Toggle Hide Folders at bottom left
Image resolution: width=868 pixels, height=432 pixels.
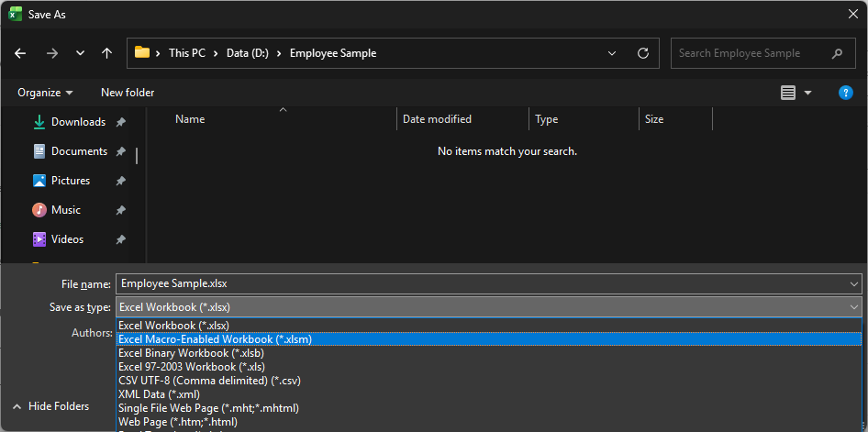(50, 406)
